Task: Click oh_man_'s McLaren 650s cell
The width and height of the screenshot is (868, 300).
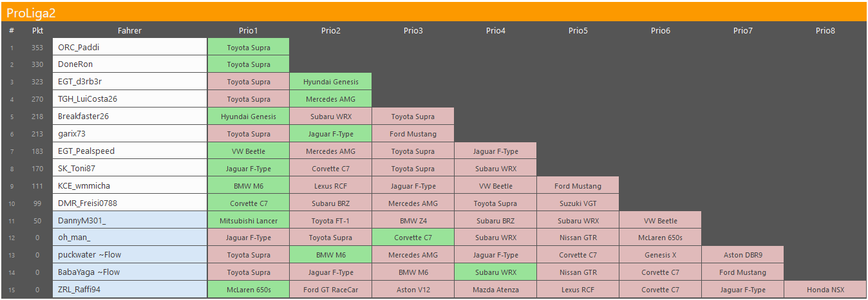Action: (x=660, y=238)
